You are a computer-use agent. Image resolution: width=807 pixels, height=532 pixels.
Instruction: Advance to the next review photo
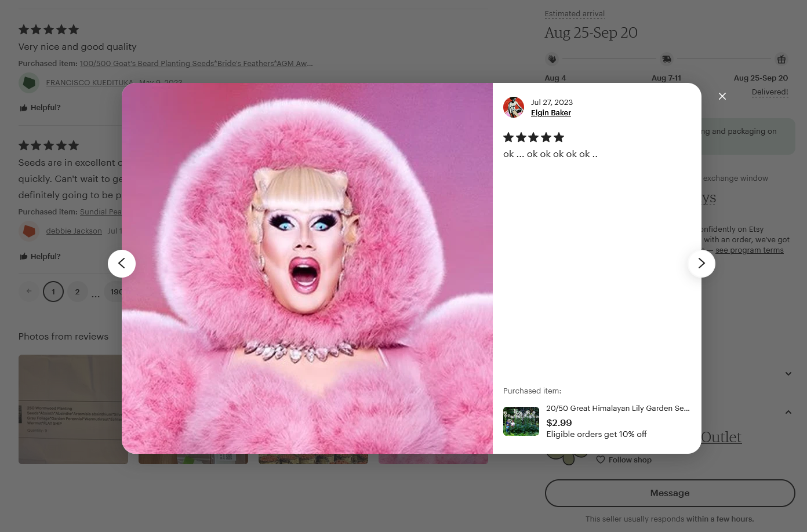(701, 264)
